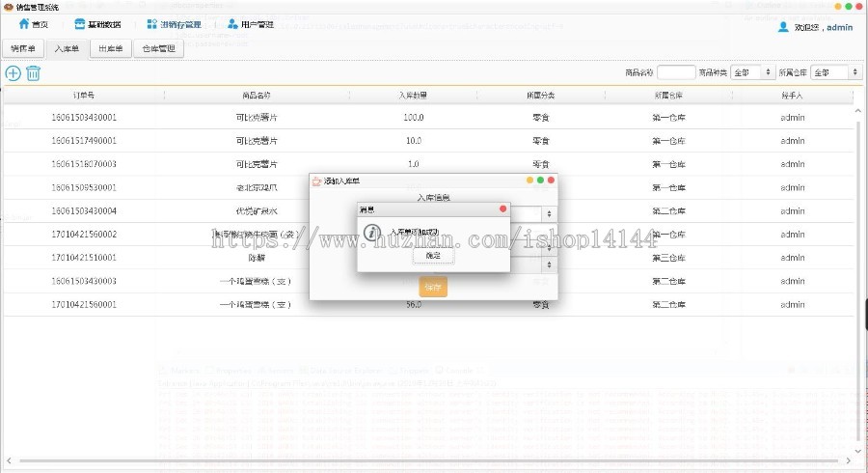Click the add stock-in order plus icon
The height and width of the screenshot is (473, 868).
coord(13,73)
